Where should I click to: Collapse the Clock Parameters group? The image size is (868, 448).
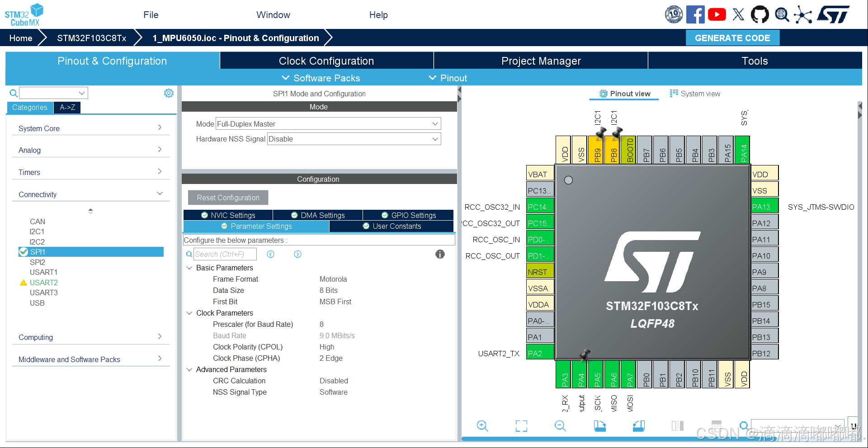(189, 313)
